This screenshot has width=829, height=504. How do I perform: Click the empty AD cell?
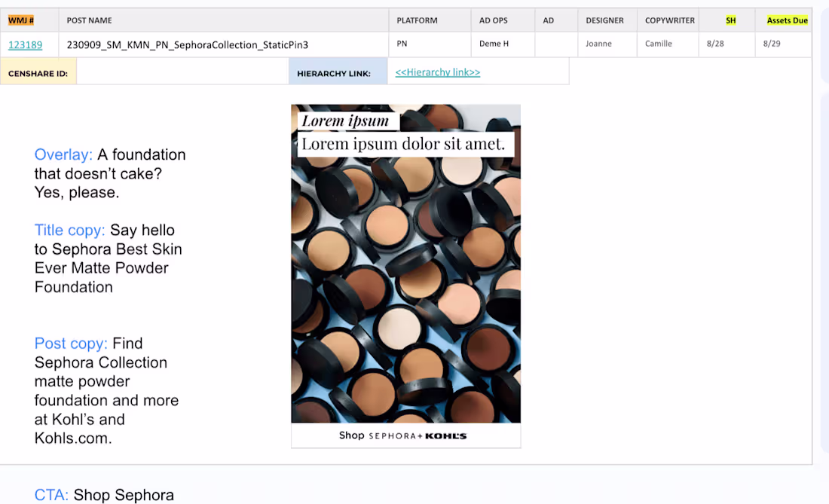[x=555, y=44]
